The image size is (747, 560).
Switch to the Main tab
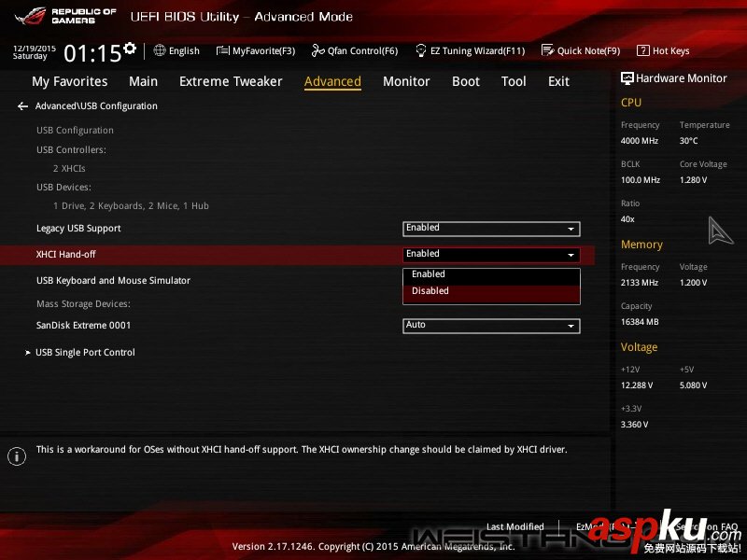pos(143,81)
